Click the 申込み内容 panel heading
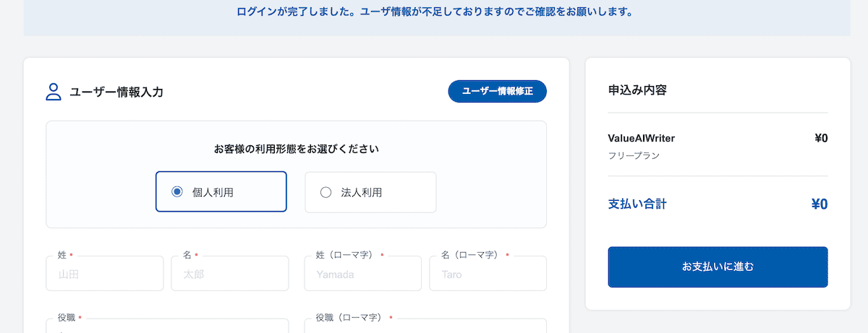The height and width of the screenshot is (333, 868). (637, 90)
